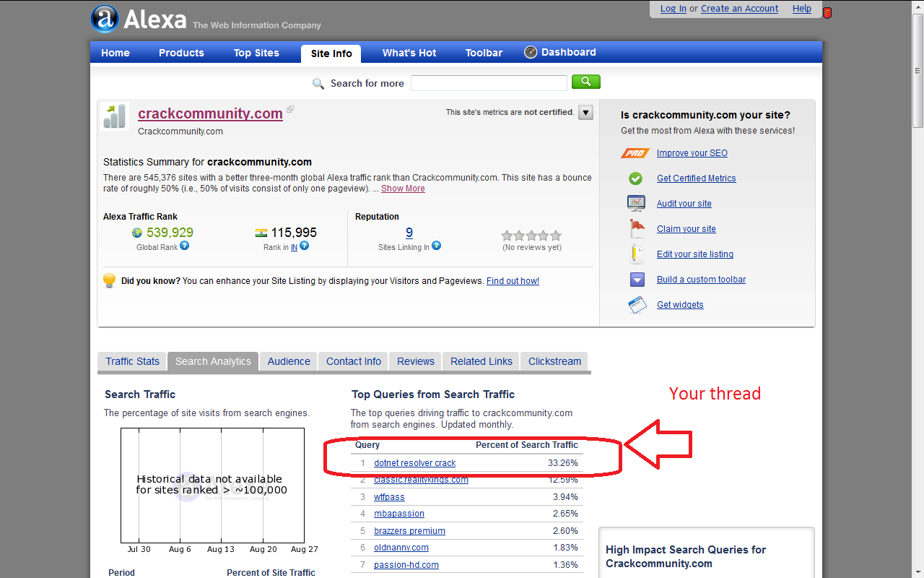The width and height of the screenshot is (924, 578).
Task: Click the Global Rank help icon
Action: 185,246
